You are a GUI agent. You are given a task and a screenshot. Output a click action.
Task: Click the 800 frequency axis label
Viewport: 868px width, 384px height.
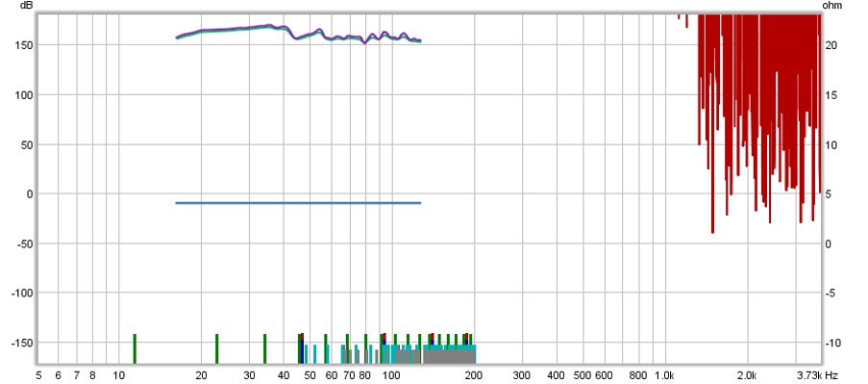click(639, 375)
